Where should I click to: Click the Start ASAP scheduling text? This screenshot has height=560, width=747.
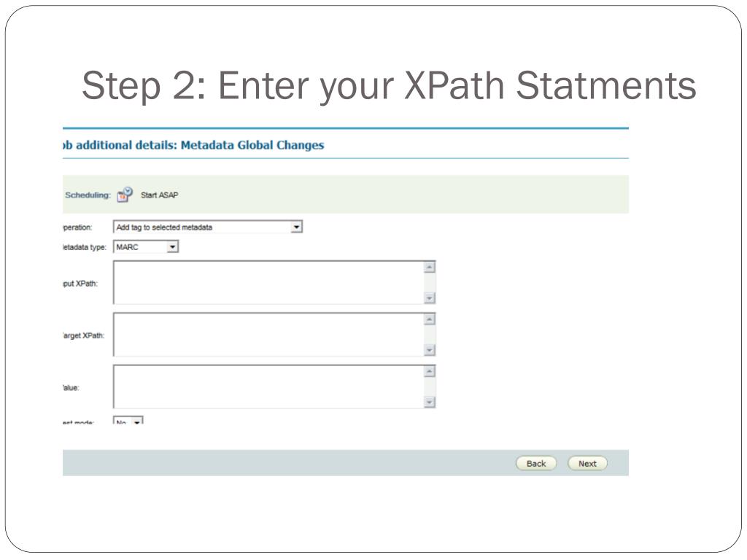(x=160, y=195)
